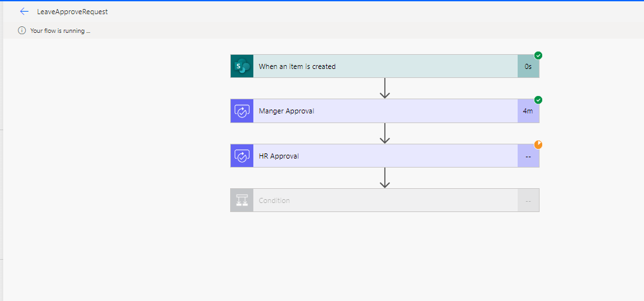
Task: Click the duration dashes on Condition step
Action: (x=528, y=200)
